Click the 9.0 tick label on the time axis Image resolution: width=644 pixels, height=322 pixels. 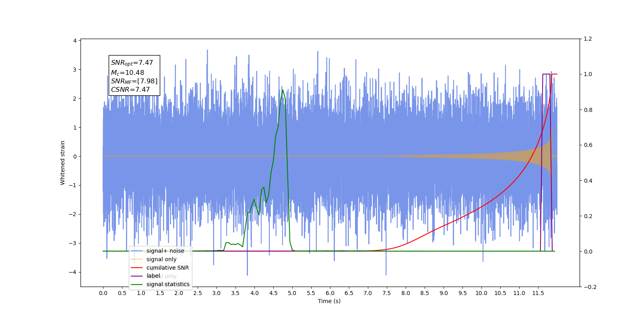pos(444,293)
